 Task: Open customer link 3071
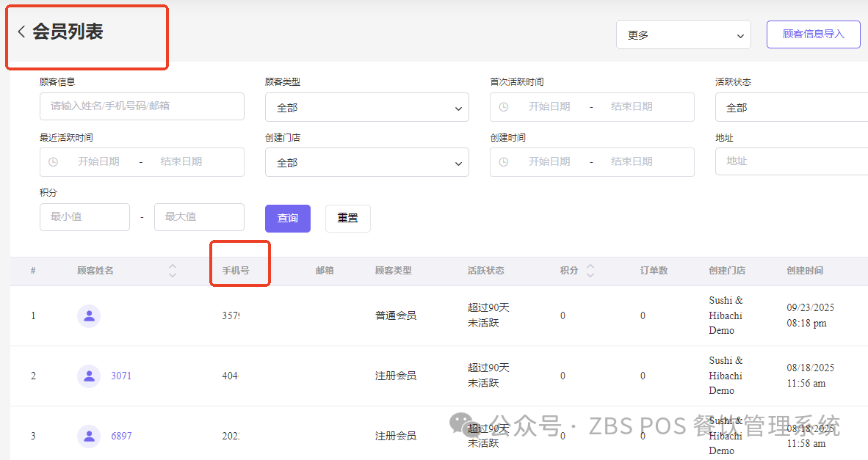click(x=121, y=376)
